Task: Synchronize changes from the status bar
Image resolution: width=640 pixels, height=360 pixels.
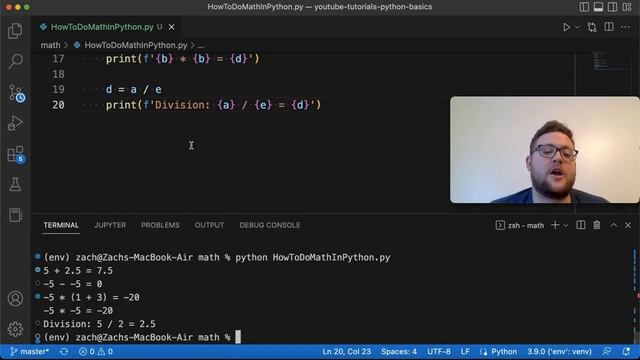Action: (x=64, y=351)
